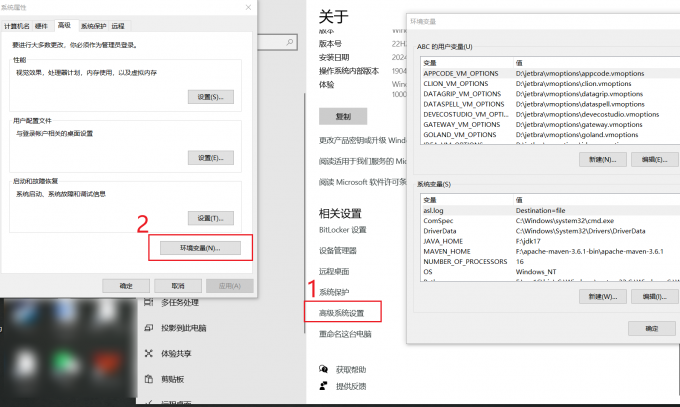Select ComSpec system variable row
Screen dimensions: 680x407
[x=550, y=220]
